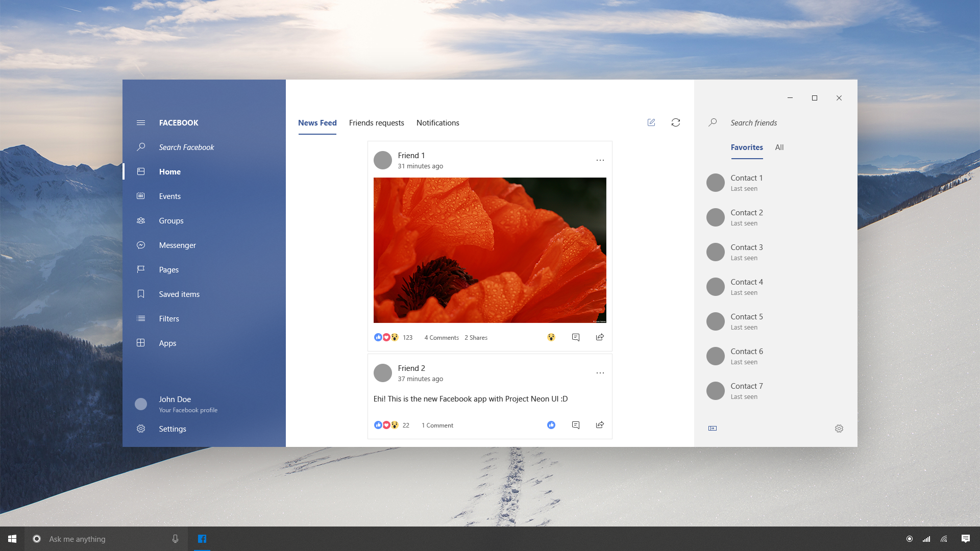Viewport: 980px width, 551px height.
Task: Click the Search friends magnifier icon
Action: point(713,122)
